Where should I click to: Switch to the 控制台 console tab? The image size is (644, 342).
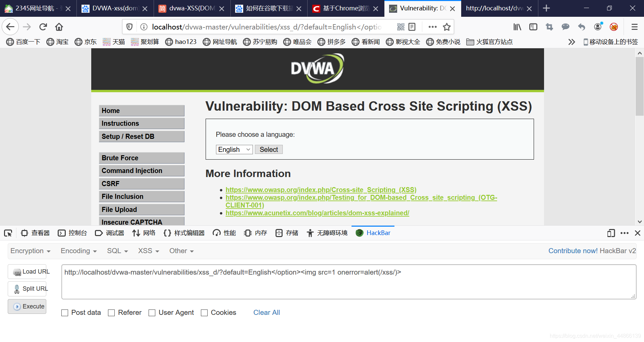72,233
